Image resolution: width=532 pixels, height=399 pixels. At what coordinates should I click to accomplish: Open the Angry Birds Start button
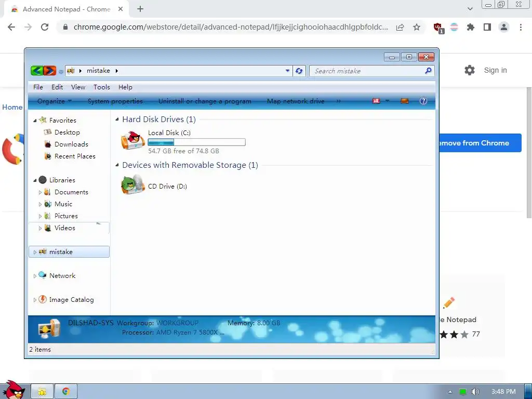point(14,390)
